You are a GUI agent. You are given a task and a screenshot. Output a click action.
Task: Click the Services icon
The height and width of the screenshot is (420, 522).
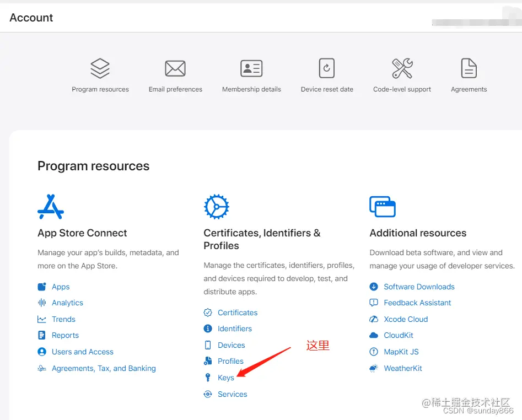coord(208,394)
